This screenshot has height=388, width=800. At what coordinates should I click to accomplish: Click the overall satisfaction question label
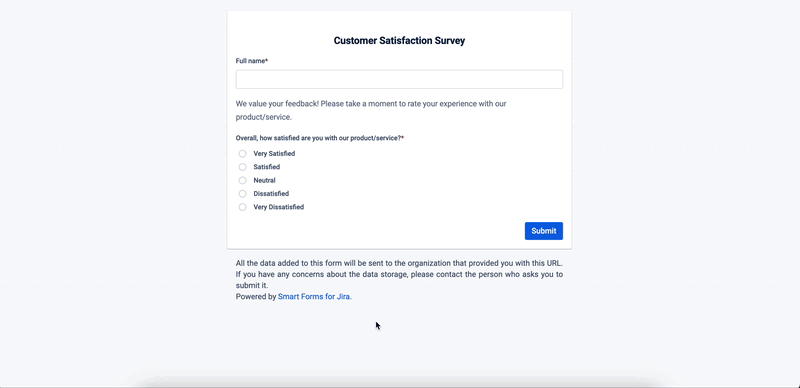319,138
